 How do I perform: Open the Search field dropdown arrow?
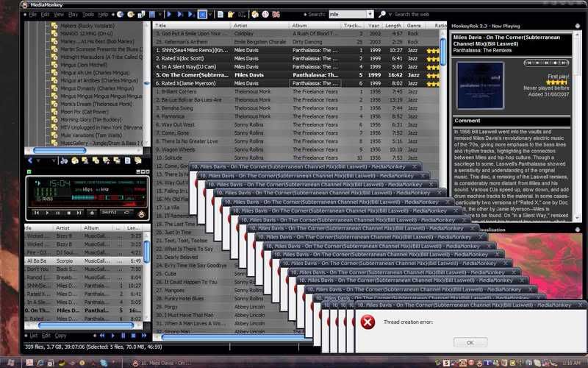tap(370, 14)
